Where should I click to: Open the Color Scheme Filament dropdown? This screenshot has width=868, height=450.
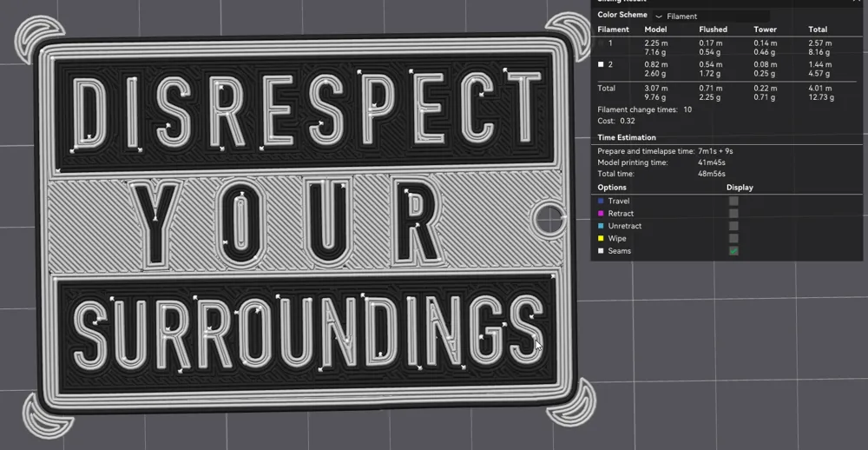(x=711, y=16)
